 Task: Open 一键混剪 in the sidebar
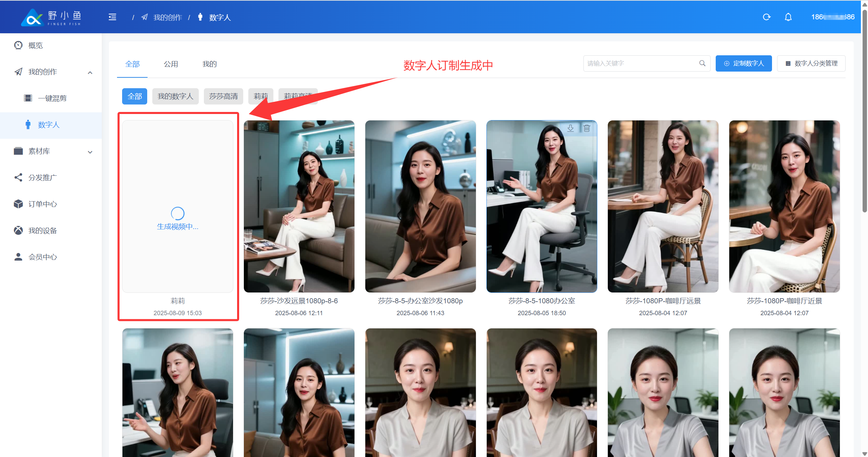52,98
